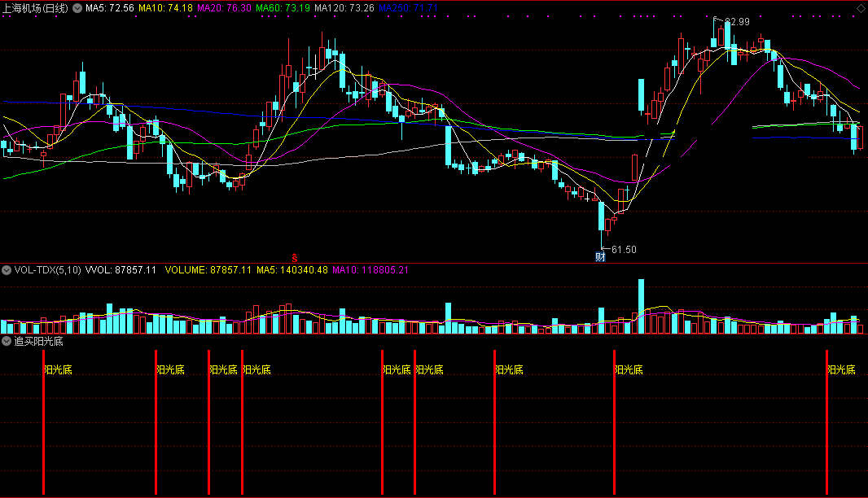Click the tallest cyan volume bar
This screenshot has width=868, height=498.
641,306
